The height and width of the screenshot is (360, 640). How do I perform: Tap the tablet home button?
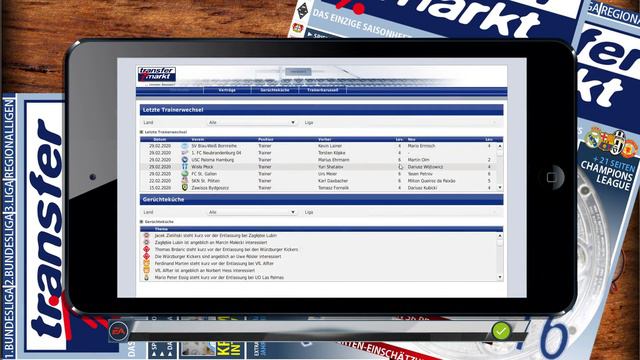point(551,177)
